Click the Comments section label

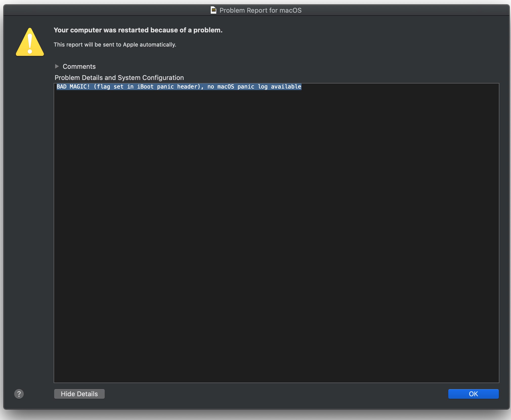(x=79, y=67)
